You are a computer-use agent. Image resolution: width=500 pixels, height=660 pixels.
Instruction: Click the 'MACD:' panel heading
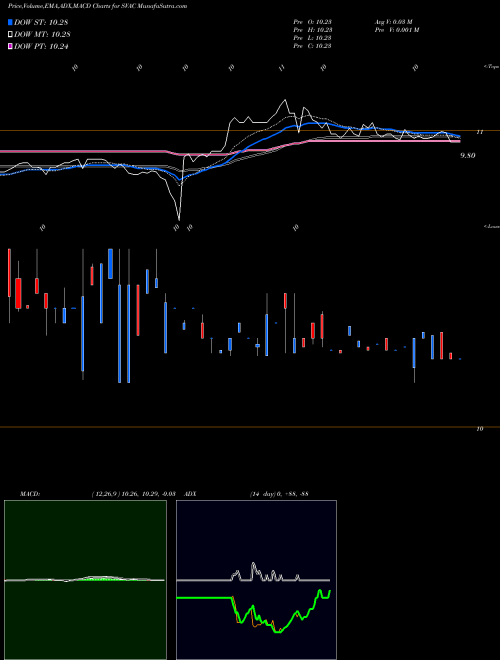(30, 494)
